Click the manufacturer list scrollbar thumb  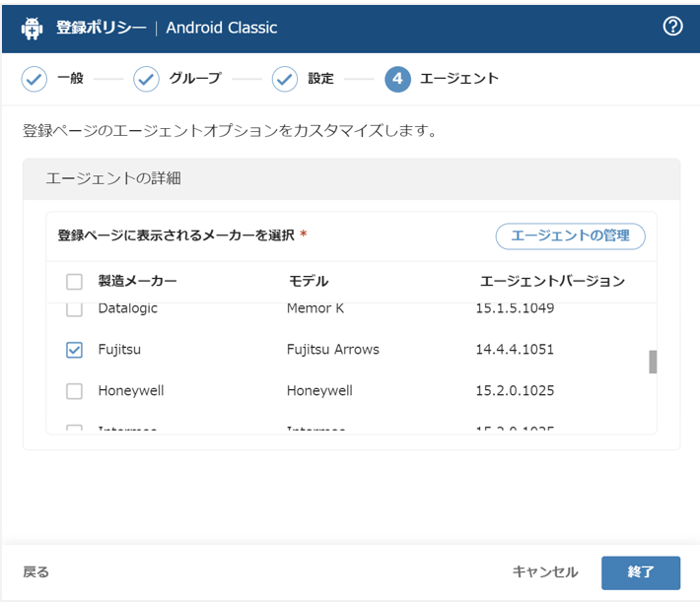click(x=653, y=362)
